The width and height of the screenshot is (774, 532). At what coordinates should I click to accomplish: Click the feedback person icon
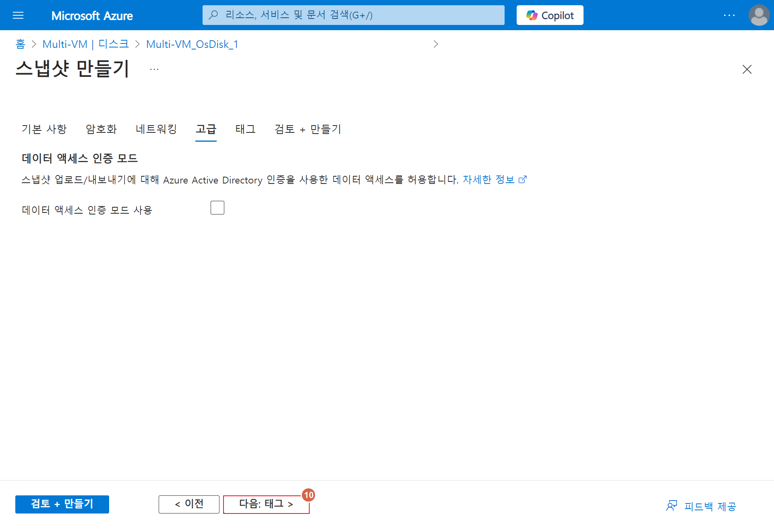[x=671, y=506]
